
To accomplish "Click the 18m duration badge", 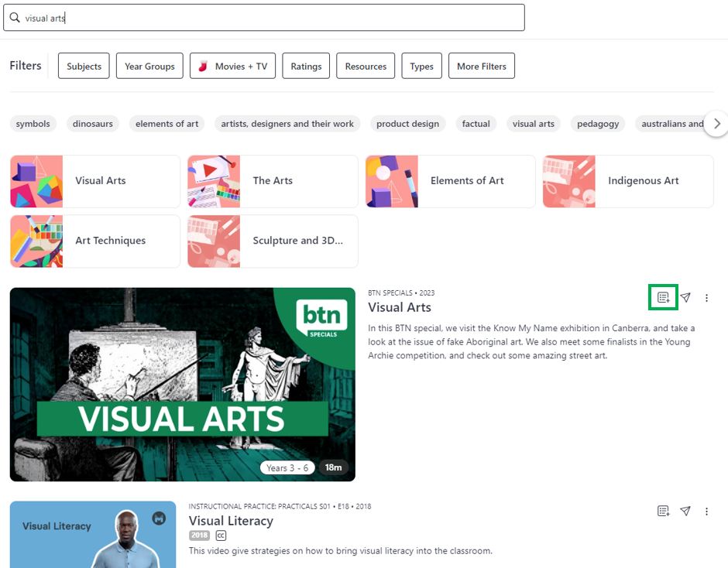I will click(333, 467).
